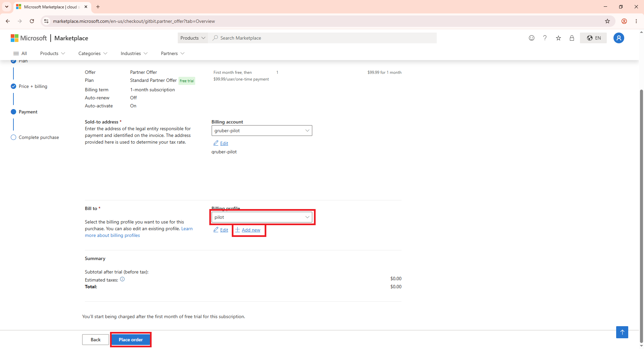
Task: Bookmark this page with star icon
Action: click(607, 21)
